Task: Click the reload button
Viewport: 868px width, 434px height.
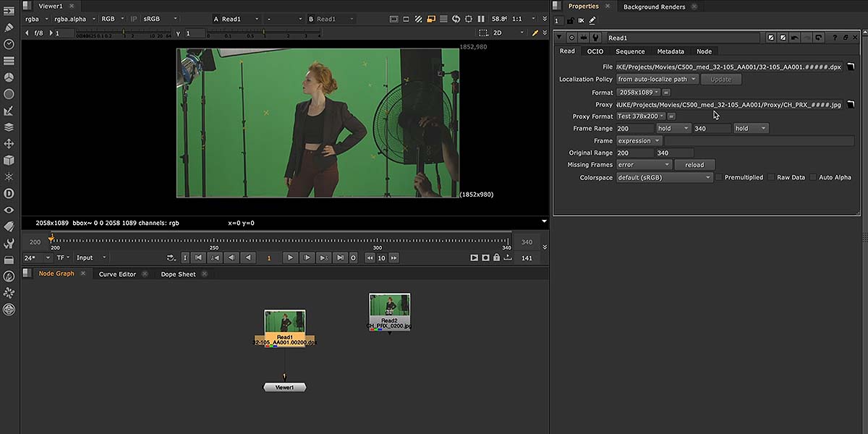Action: tap(694, 165)
